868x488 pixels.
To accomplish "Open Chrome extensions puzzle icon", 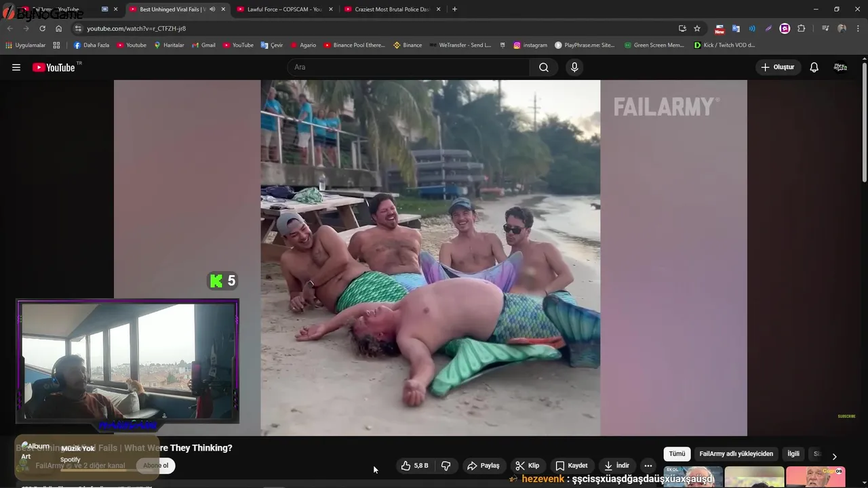I will tap(802, 28).
